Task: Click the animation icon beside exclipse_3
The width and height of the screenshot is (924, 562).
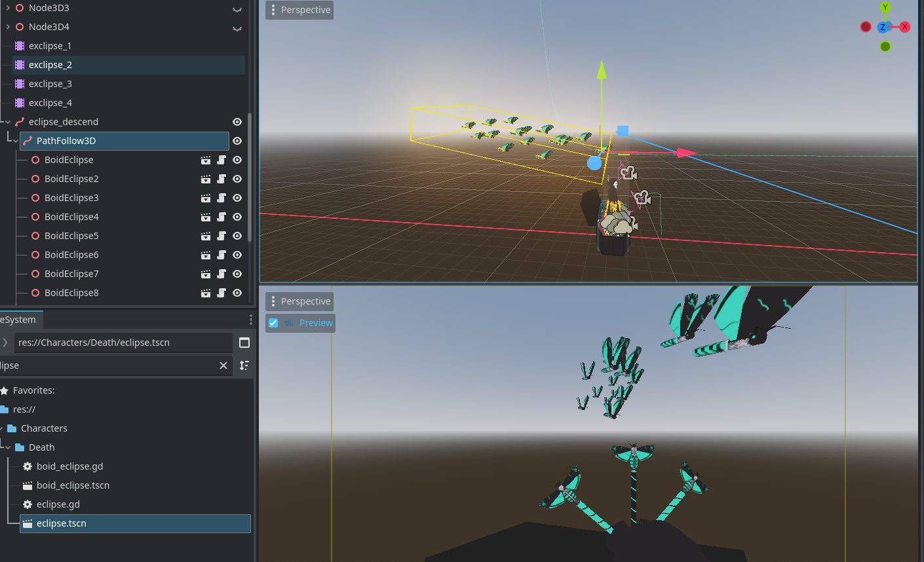Action: 20,84
